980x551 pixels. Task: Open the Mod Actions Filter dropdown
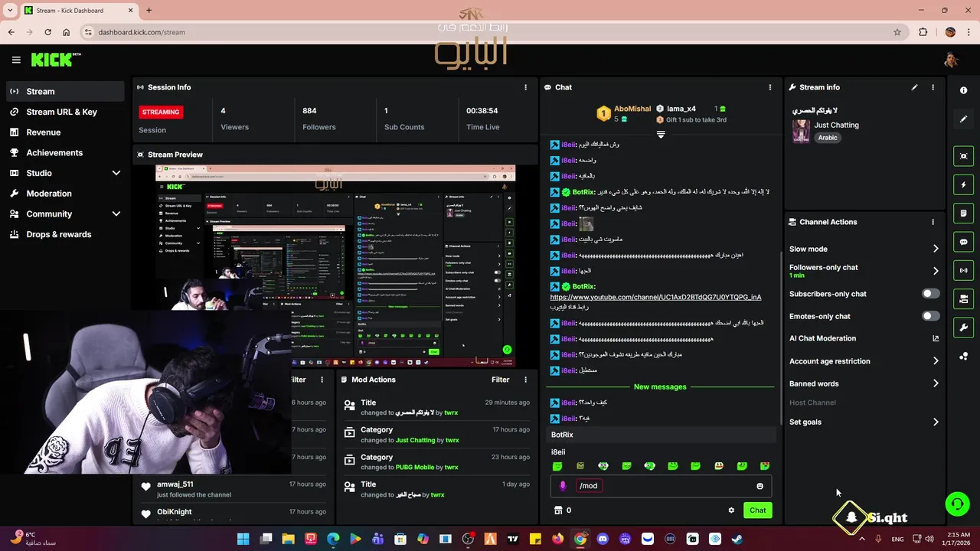pyautogui.click(x=500, y=380)
